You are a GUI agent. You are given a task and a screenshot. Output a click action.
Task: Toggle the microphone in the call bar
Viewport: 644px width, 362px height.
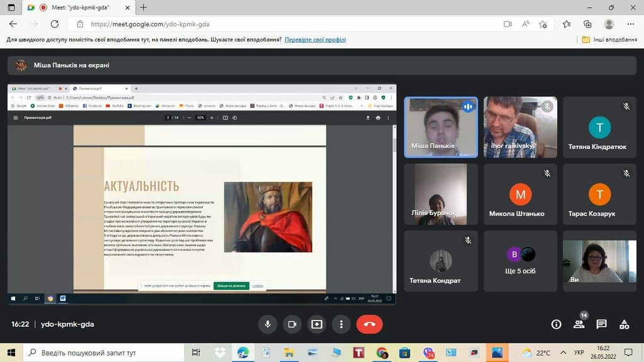[x=267, y=324]
